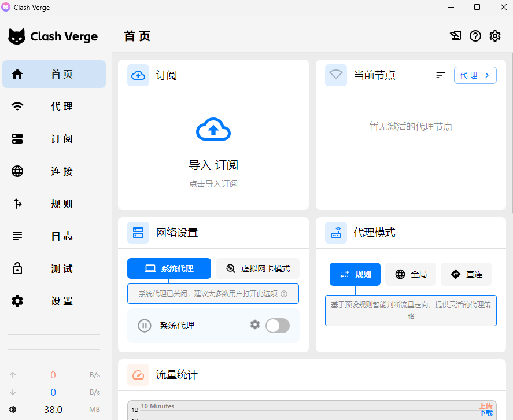This screenshot has width=513, height=420.
Task: Select 直连 proxy mode
Action: coord(466,274)
